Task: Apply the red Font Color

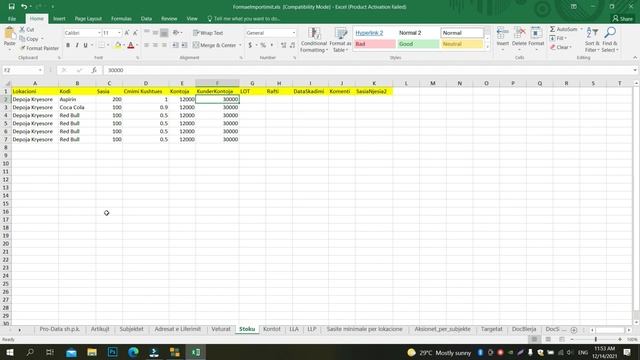Action: [131, 45]
